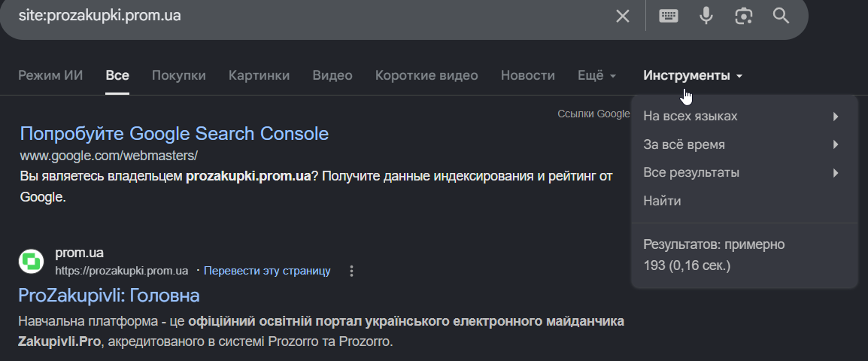Click the https://prozakupki.prom.ua result URL
This screenshot has width=868, height=361.
[122, 271]
